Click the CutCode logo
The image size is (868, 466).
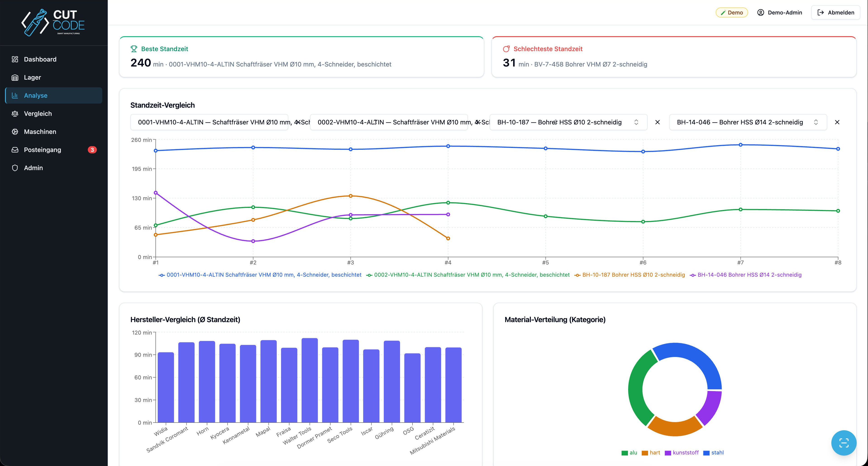[53, 22]
